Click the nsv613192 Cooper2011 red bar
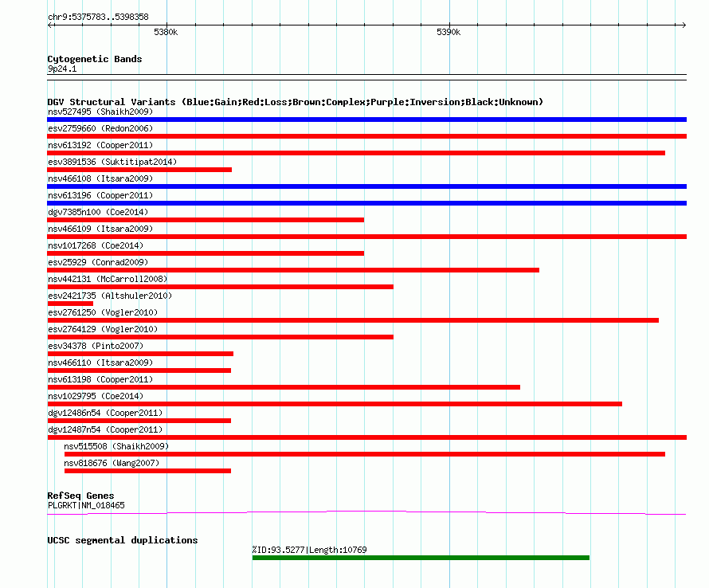 356,153
